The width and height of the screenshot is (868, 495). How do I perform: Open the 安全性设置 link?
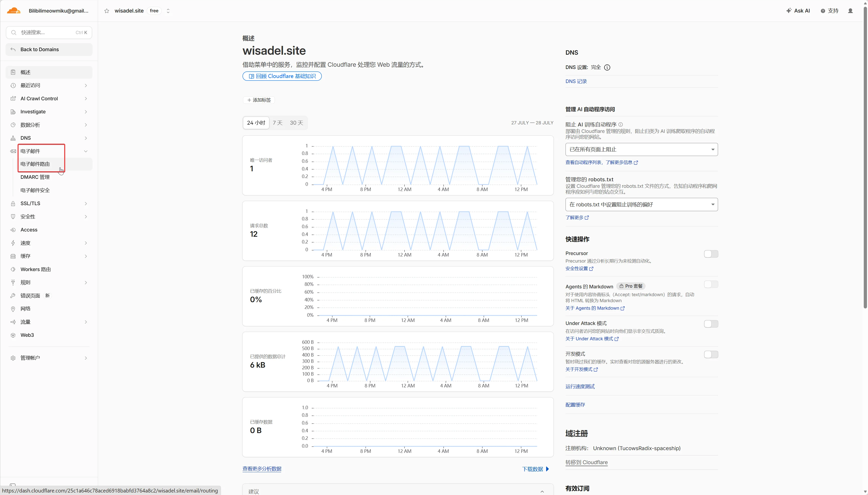[x=579, y=269]
